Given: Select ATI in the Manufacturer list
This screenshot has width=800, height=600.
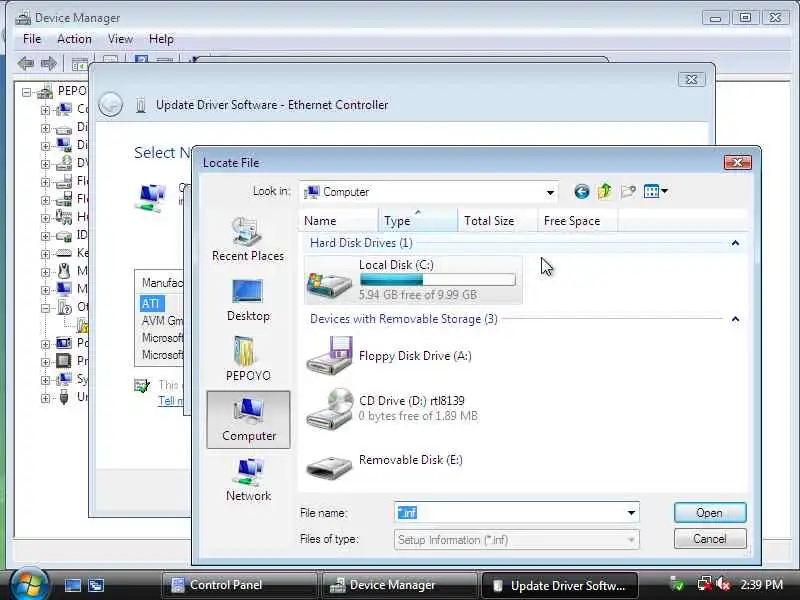Looking at the screenshot, I should 151,304.
